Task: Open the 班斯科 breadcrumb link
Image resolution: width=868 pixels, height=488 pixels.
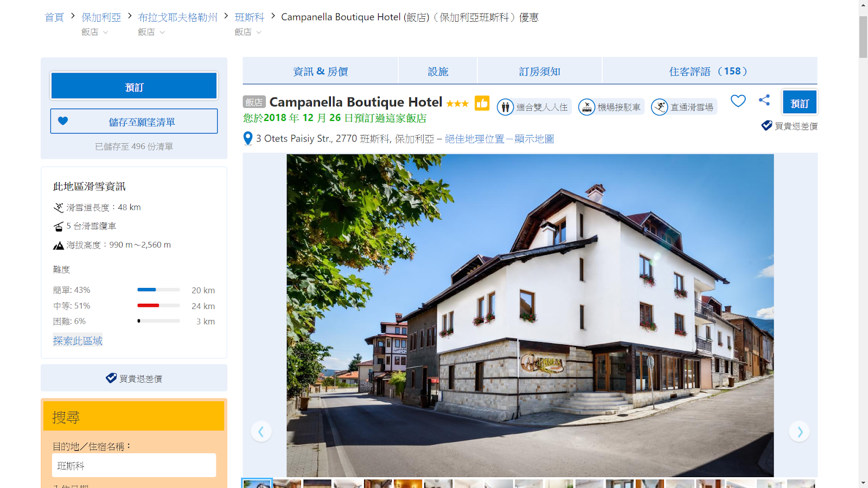Action: pyautogui.click(x=250, y=17)
